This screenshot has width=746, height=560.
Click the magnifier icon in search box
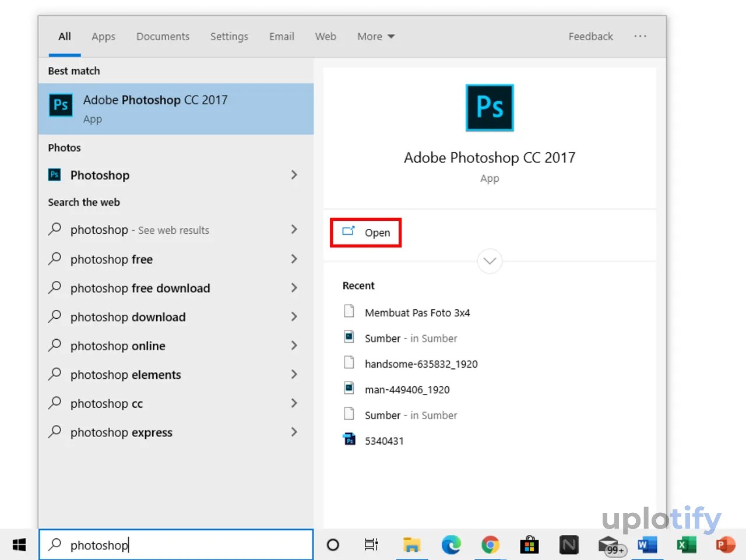click(55, 544)
